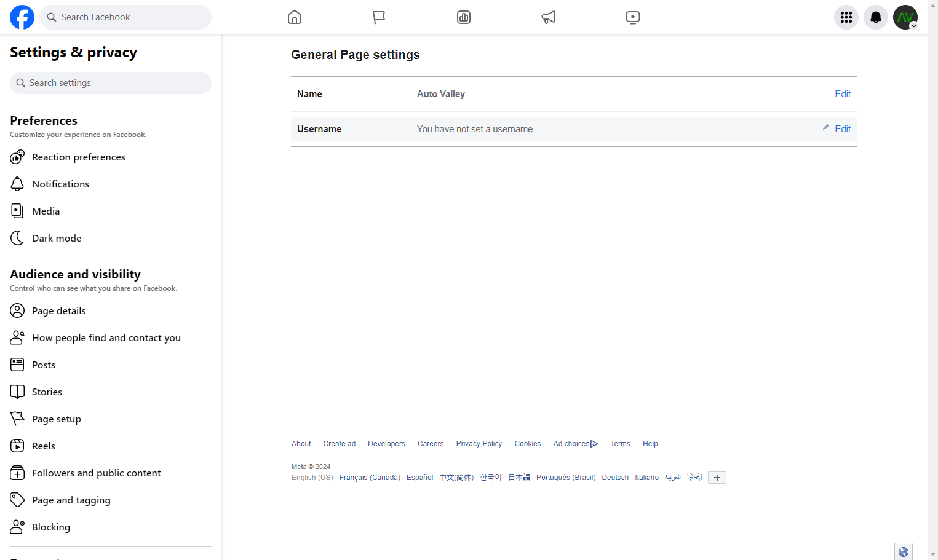Open the Facebook logo home link
The image size is (938, 560).
tap(22, 17)
